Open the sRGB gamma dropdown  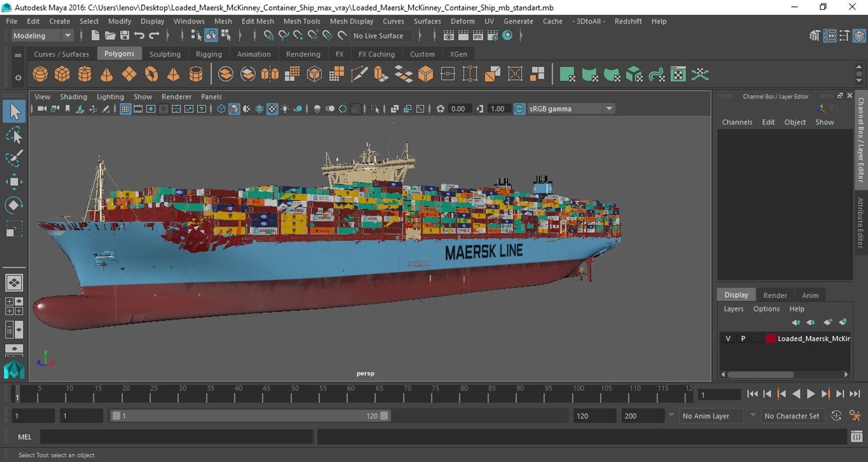coord(571,109)
